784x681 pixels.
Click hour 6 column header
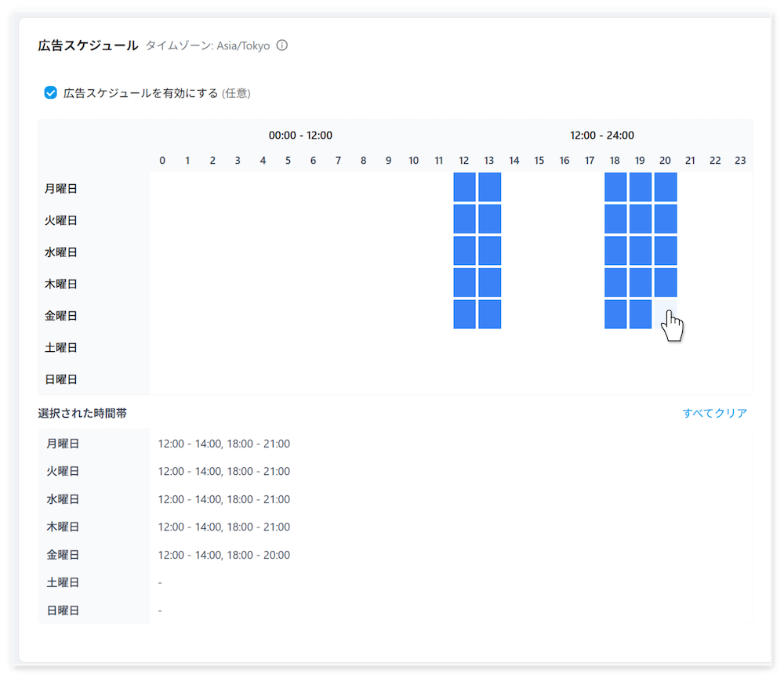tap(313, 161)
